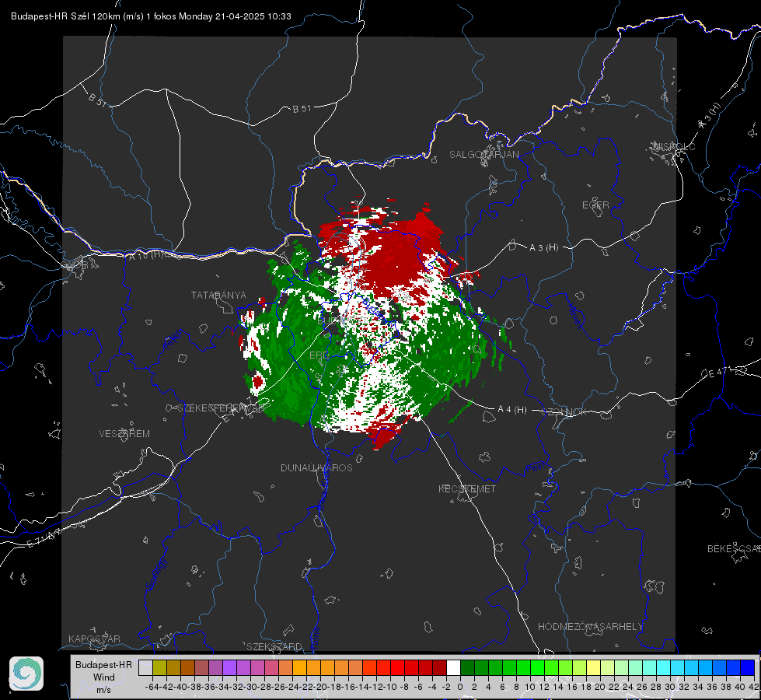The width and height of the screenshot is (761, 700).
Task: Click the VESZPRÉM city label
Action: tap(124, 434)
